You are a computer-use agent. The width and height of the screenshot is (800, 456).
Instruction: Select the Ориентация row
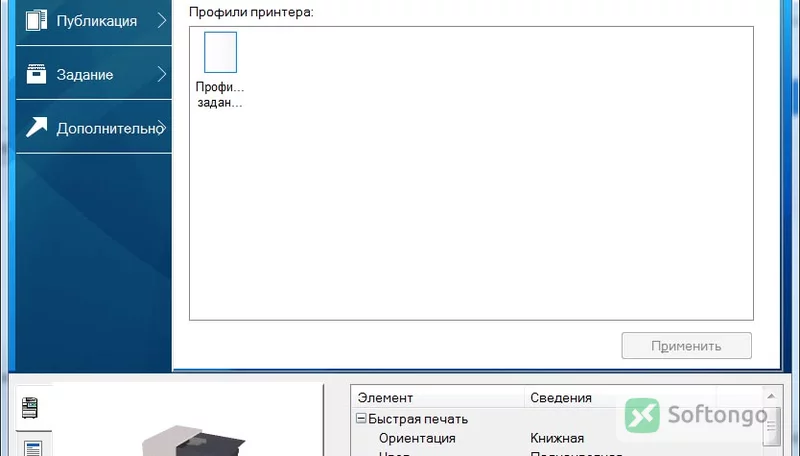tap(558, 438)
